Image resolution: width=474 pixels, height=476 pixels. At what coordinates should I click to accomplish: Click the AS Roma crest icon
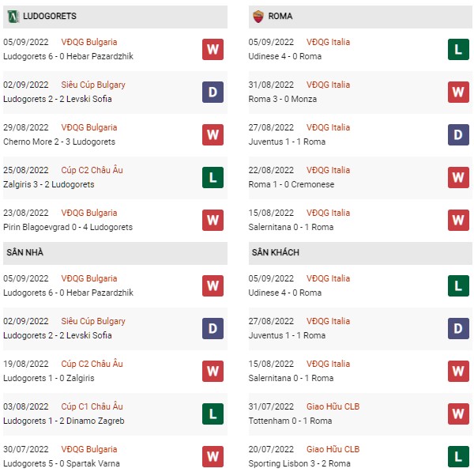click(x=258, y=17)
